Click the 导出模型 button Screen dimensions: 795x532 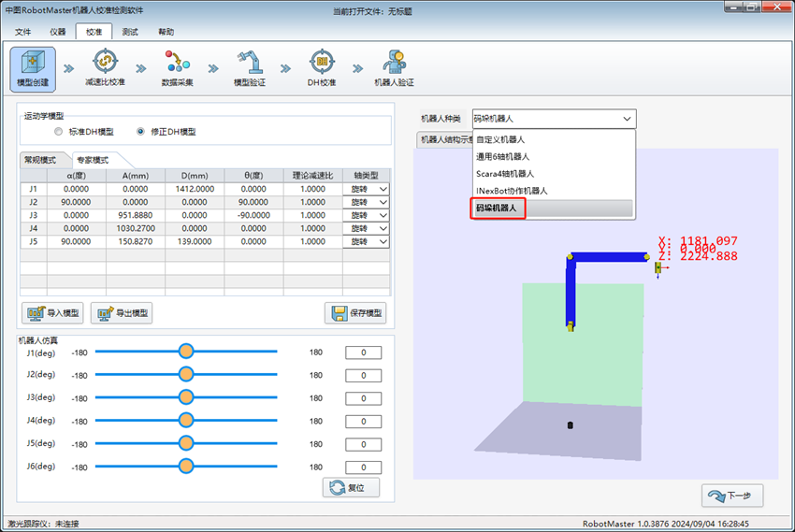point(122,313)
